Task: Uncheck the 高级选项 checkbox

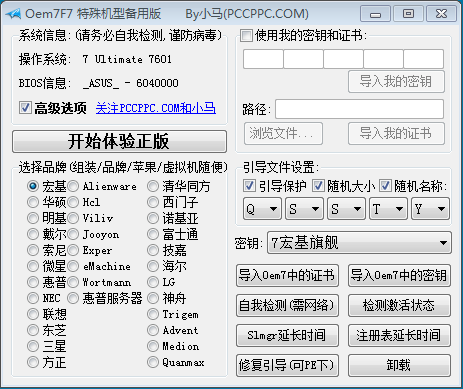Action: click(25, 108)
